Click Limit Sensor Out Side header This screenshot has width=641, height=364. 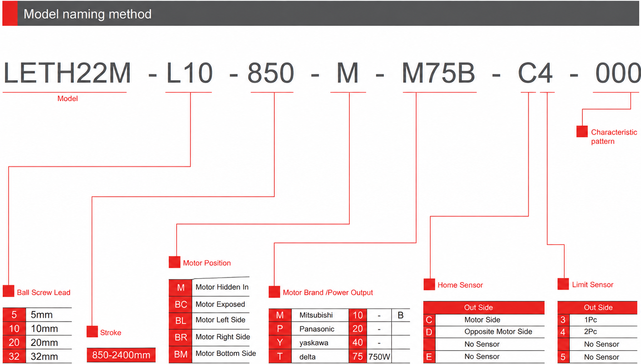(597, 307)
